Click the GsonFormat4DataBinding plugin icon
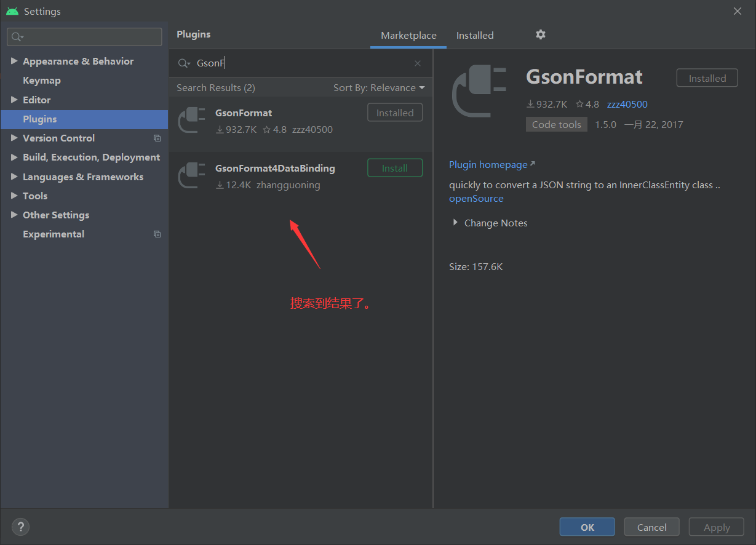Viewport: 756px width, 545px height. click(191, 175)
